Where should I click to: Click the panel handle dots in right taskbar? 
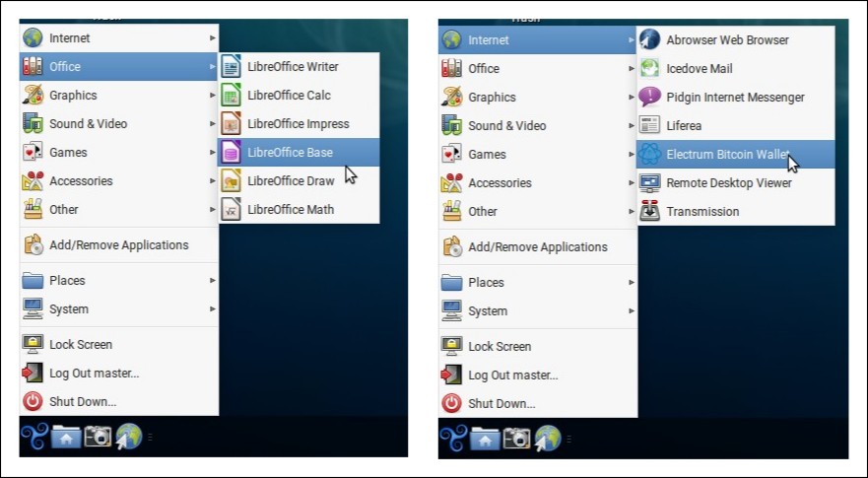(x=569, y=440)
